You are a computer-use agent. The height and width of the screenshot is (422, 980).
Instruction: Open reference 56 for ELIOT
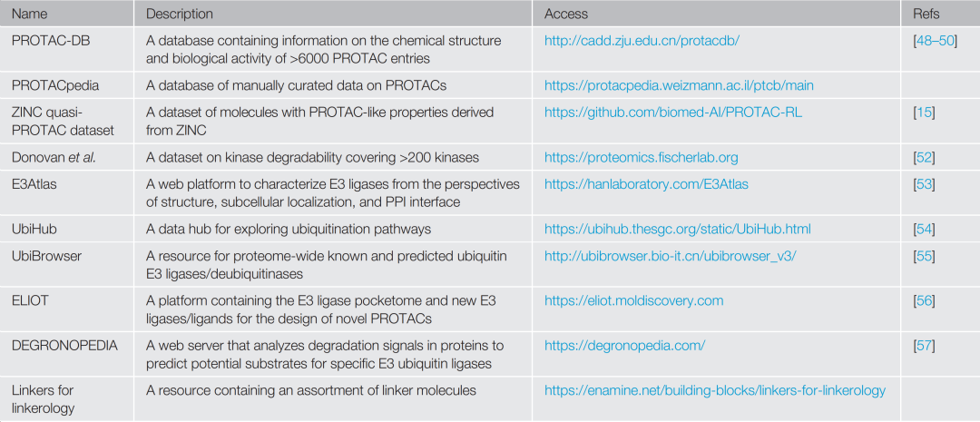point(924,300)
